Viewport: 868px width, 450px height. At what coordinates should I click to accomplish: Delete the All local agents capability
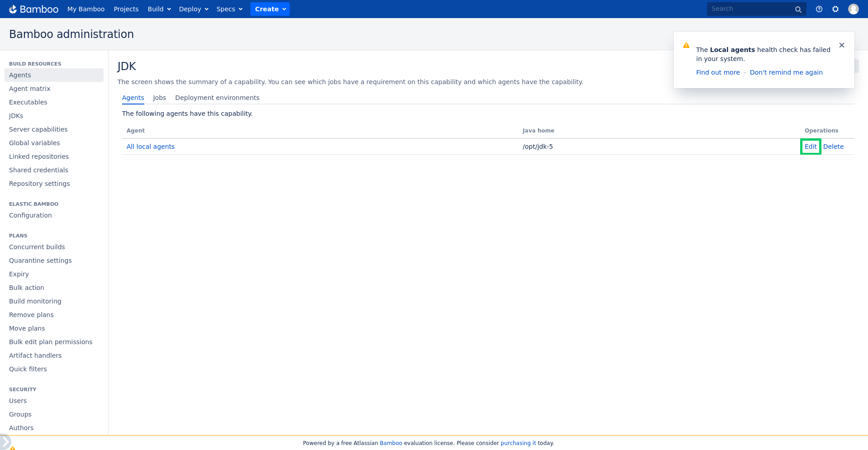tap(833, 147)
